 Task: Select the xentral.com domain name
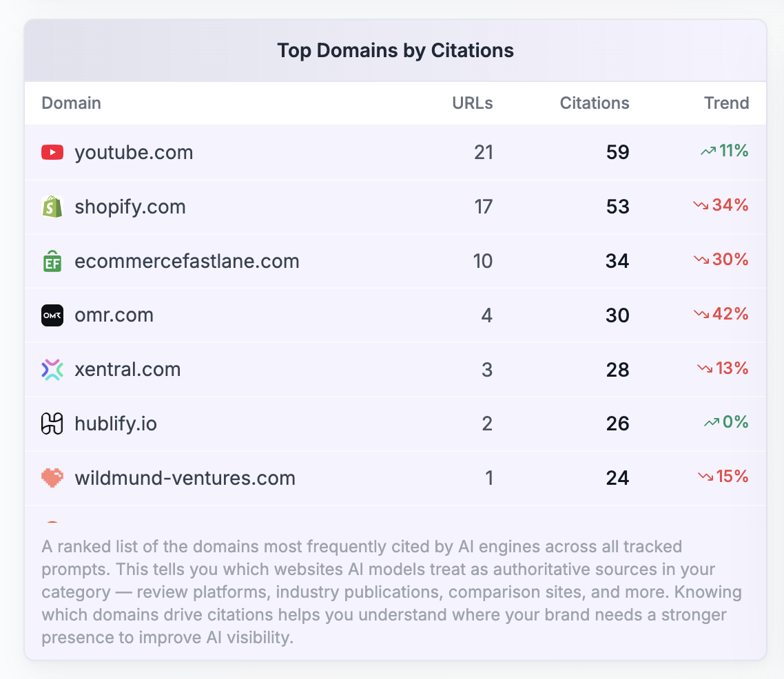(127, 370)
